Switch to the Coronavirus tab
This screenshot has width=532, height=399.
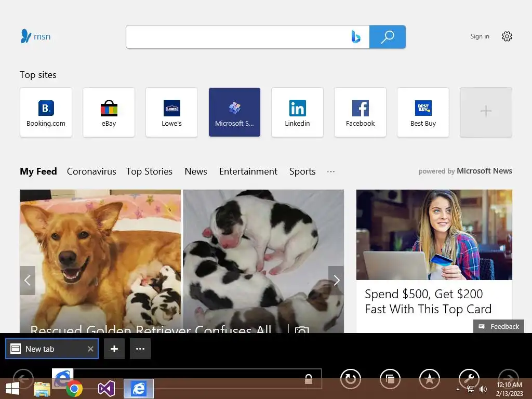(91, 171)
